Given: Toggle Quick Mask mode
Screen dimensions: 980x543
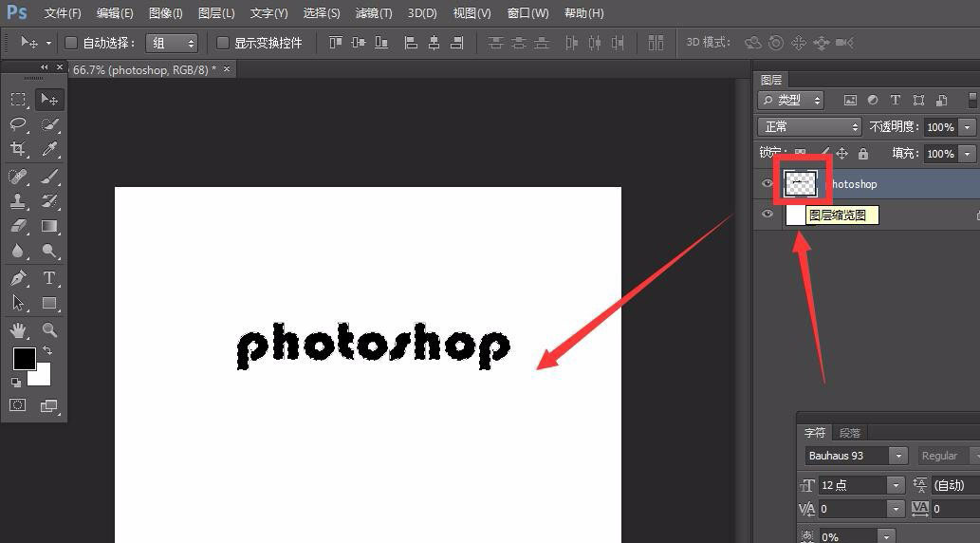Looking at the screenshot, I should point(18,405).
